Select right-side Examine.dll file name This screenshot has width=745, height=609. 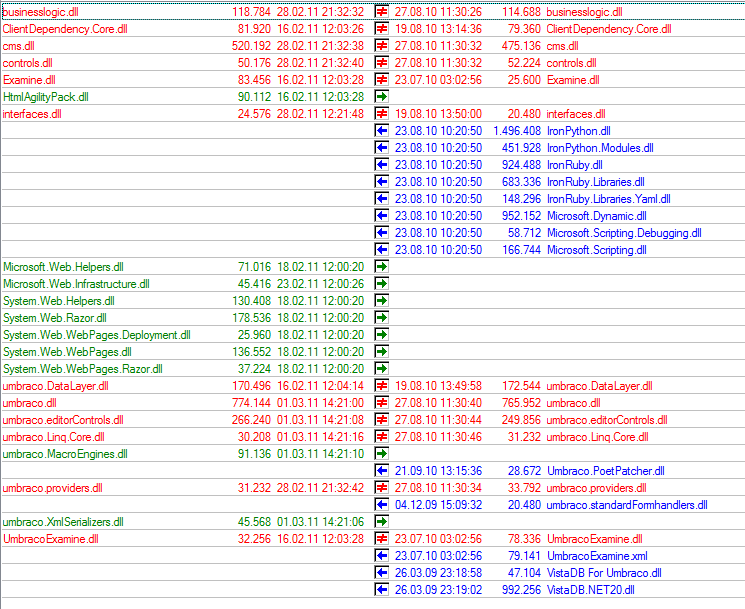click(573, 80)
